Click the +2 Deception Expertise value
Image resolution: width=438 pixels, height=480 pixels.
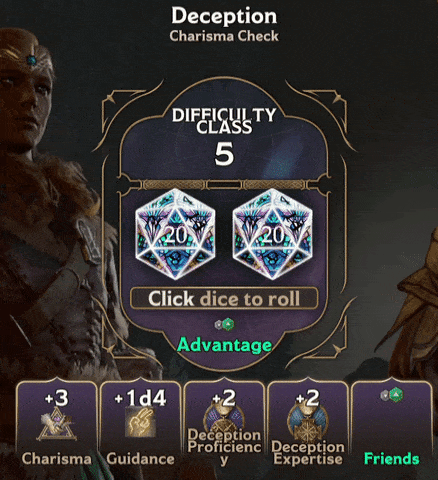pyautogui.click(x=308, y=398)
